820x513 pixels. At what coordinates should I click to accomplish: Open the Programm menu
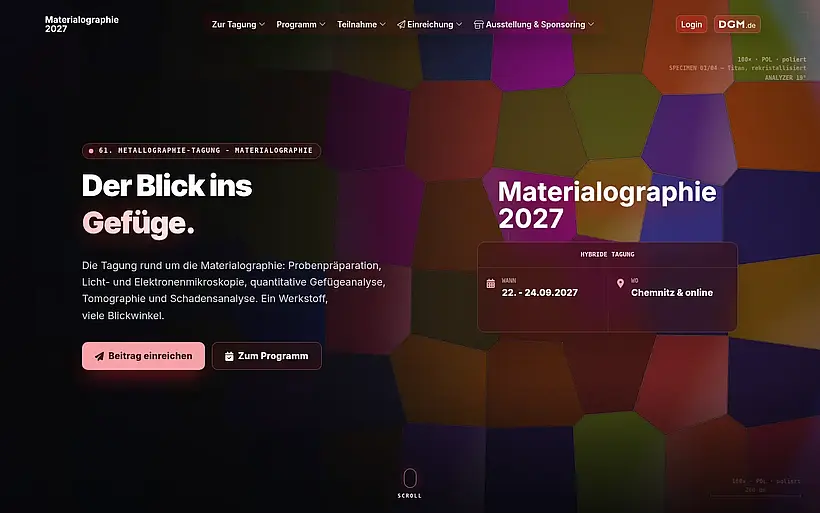click(x=301, y=25)
